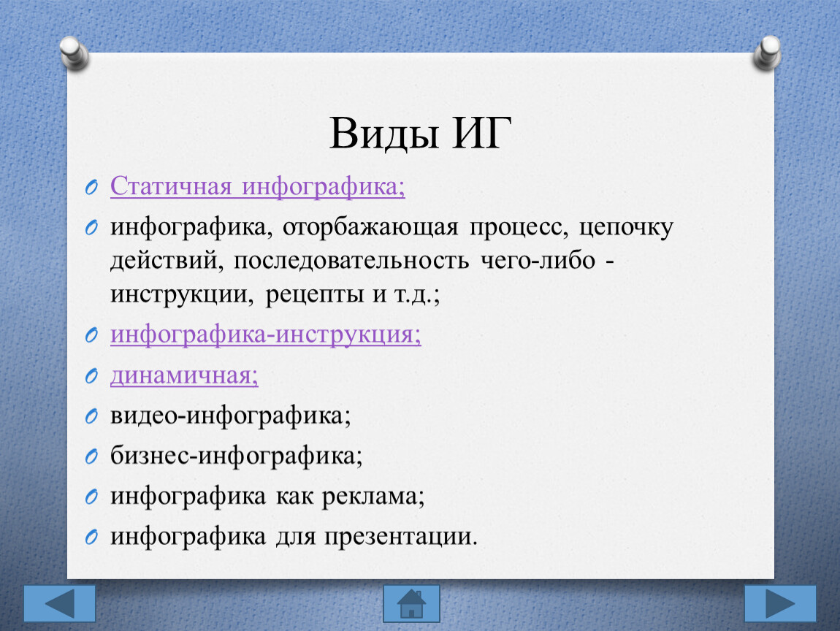This screenshot has width=840, height=631.
Task: Select the line 'инфографика, оторбажающая процесс, цепочку'
Action: (x=392, y=227)
